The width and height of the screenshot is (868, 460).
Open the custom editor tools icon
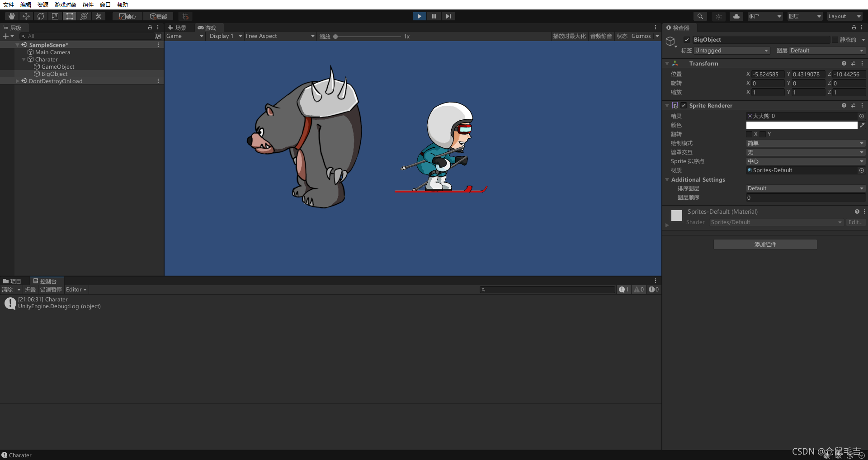pos(99,16)
